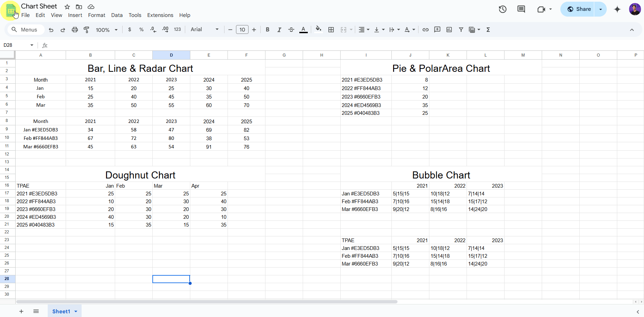Toggle italic formatting
Viewport: 644px width, 317px height.
279,30
